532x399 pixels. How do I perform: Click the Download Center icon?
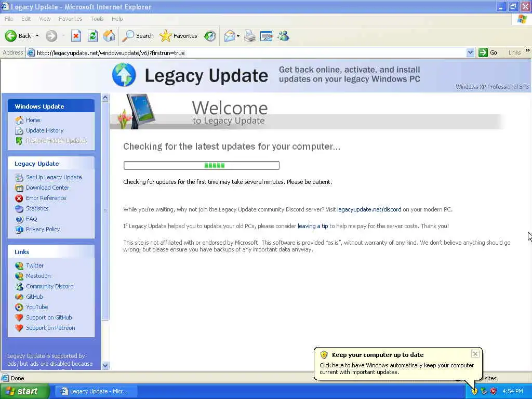(19, 188)
